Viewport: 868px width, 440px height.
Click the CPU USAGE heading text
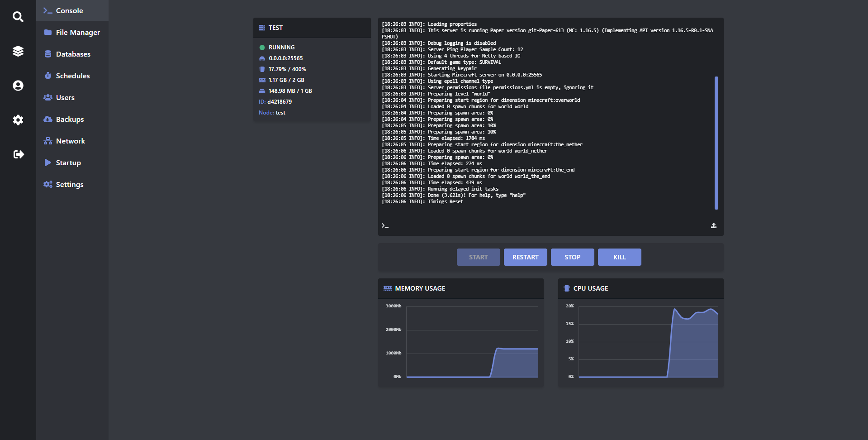pyautogui.click(x=591, y=288)
